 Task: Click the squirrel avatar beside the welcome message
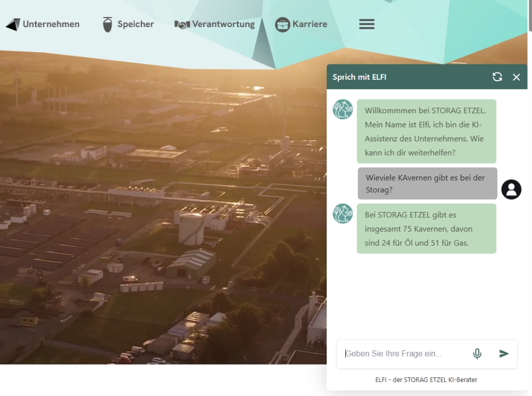343,109
